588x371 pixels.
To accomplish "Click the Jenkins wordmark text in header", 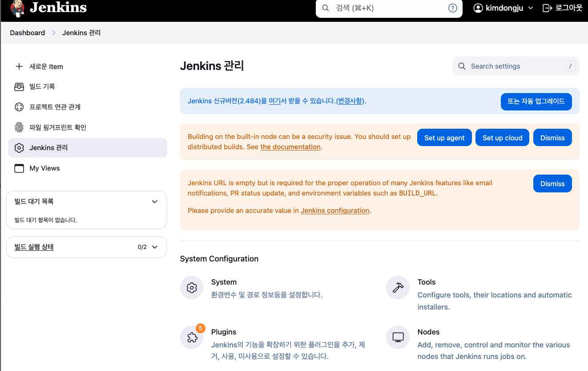I will [58, 8].
